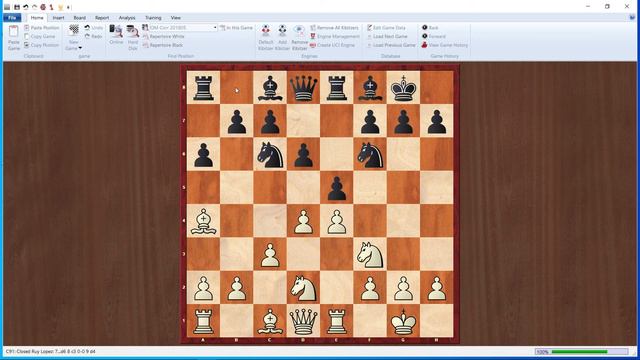Click the Paste Game clipboard icon
This screenshot has height=360, width=640.
point(13,32)
